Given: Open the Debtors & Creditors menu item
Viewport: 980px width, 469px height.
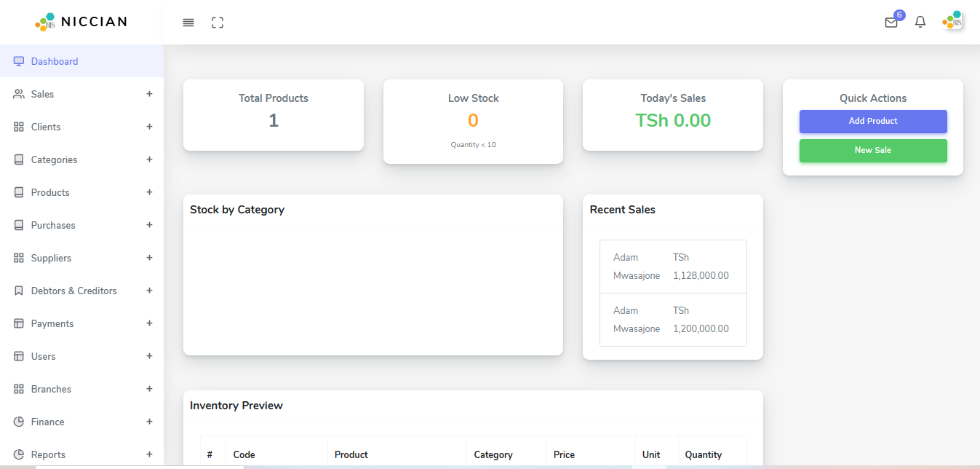Looking at the screenshot, I should click(73, 290).
